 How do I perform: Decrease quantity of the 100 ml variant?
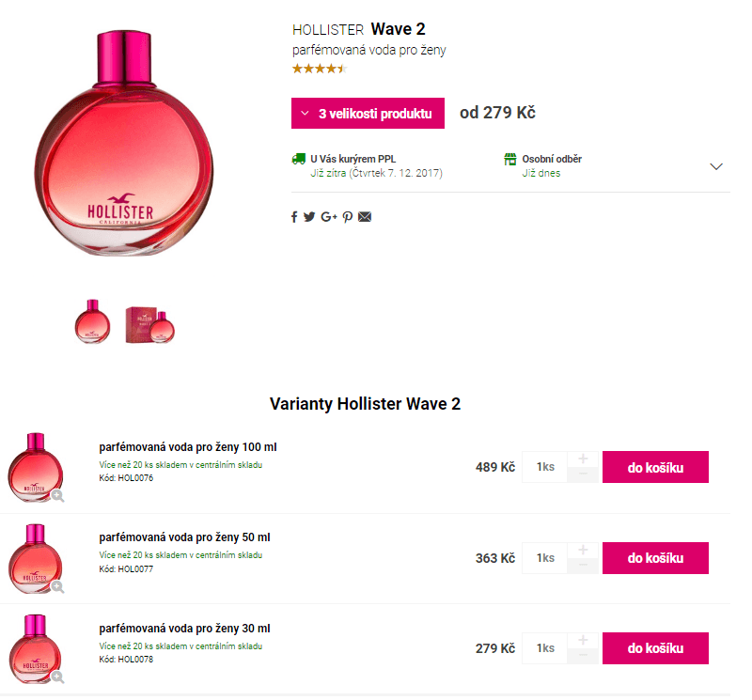click(583, 474)
